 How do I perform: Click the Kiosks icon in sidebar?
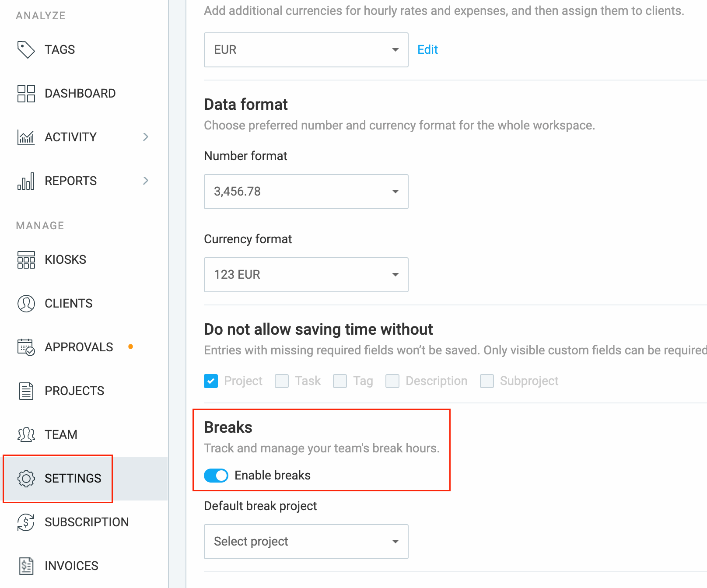pyautogui.click(x=26, y=259)
